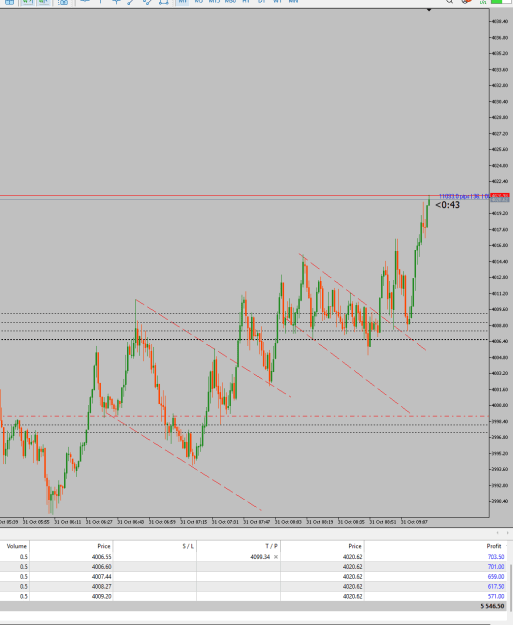
Task: Select the red dash-dot horizontal line near 3998.40
Action: 244,416
